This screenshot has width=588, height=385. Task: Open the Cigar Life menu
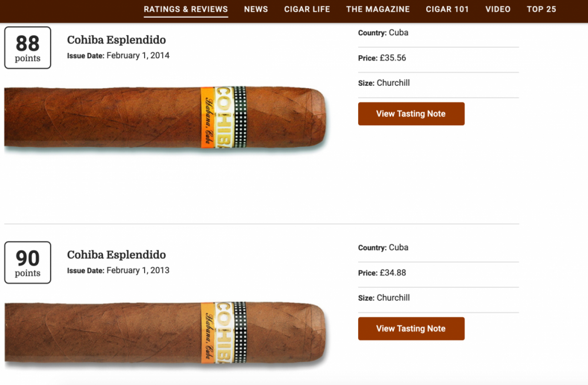tap(307, 9)
